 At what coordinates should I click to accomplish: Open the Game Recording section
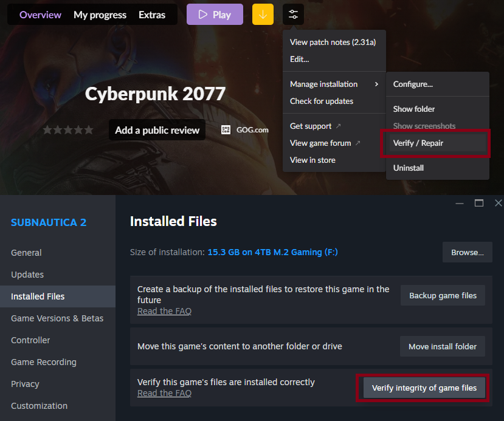click(58, 362)
